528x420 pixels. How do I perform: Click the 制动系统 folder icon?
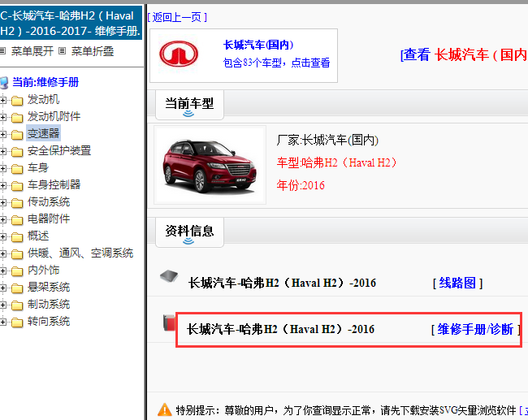click(17, 305)
